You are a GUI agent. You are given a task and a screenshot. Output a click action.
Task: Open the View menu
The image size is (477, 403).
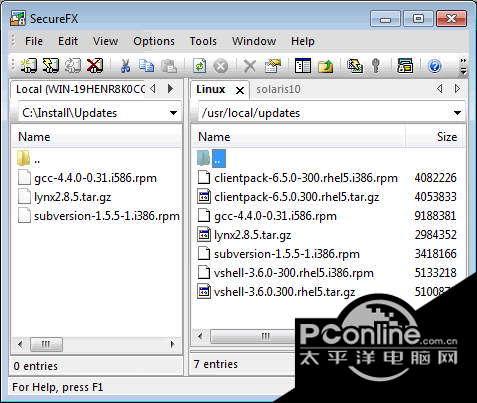click(105, 41)
